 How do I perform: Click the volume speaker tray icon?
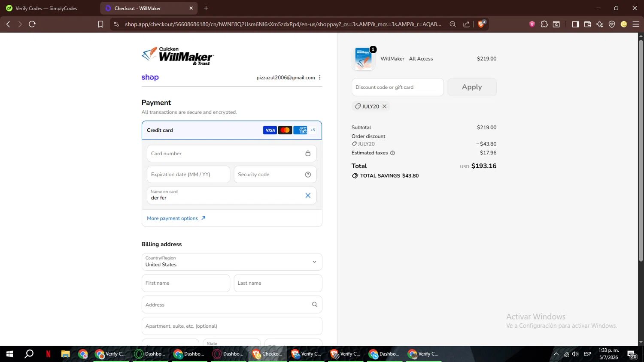(575, 354)
